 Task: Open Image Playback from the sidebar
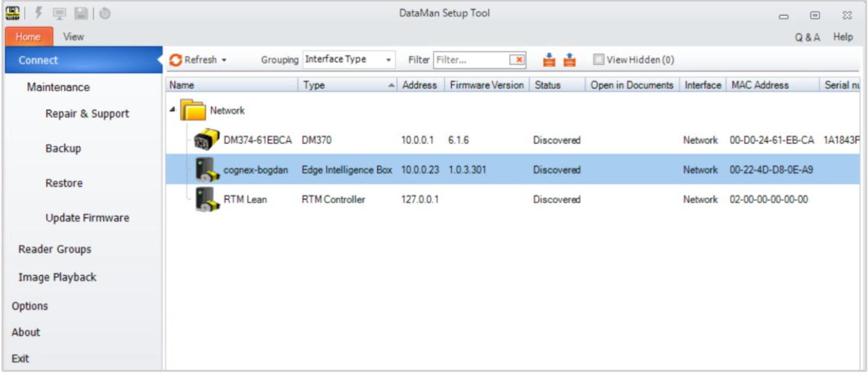57,277
